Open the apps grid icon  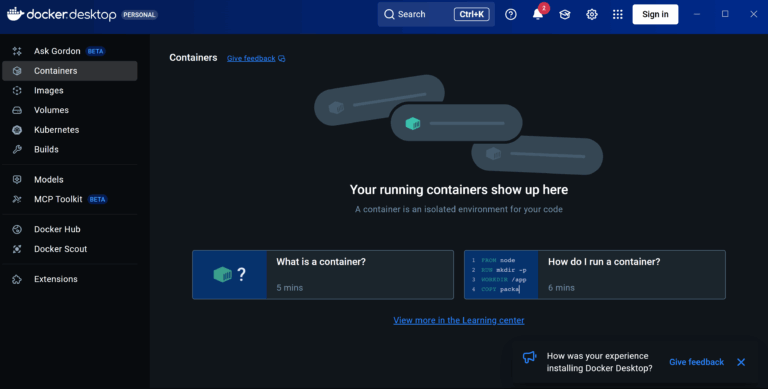(618, 15)
